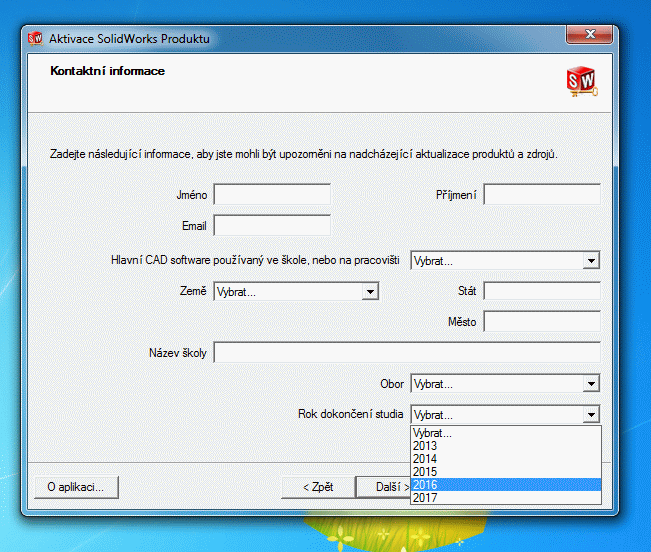Screen dimensions: 651x552
Task: Choose 2013 from graduation year list
Action: coord(506,446)
